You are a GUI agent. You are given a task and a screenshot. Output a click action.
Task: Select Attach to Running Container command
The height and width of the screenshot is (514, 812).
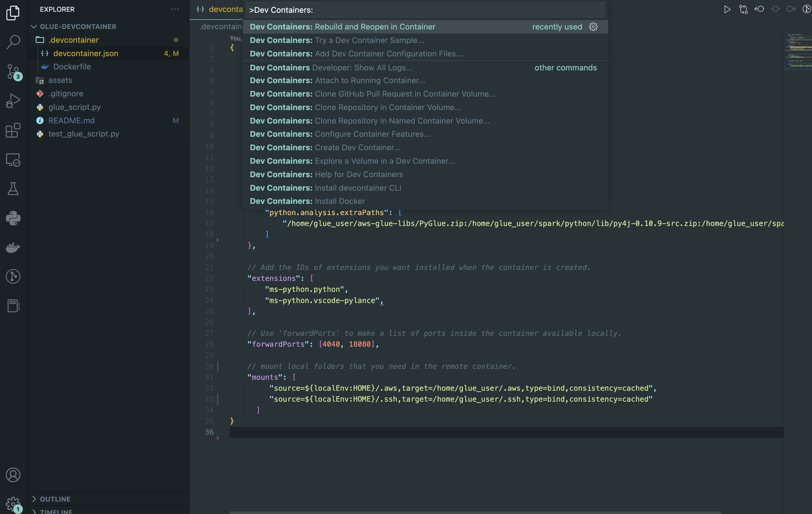337,80
